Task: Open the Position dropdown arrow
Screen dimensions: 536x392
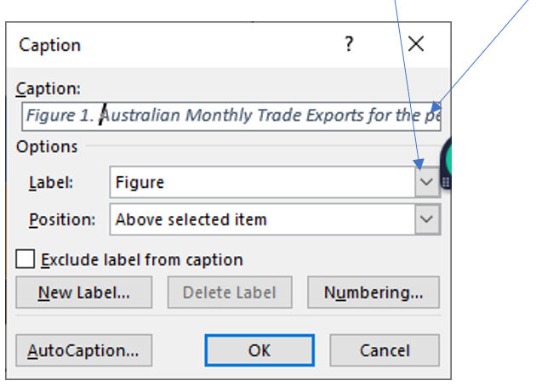Action: 428,219
